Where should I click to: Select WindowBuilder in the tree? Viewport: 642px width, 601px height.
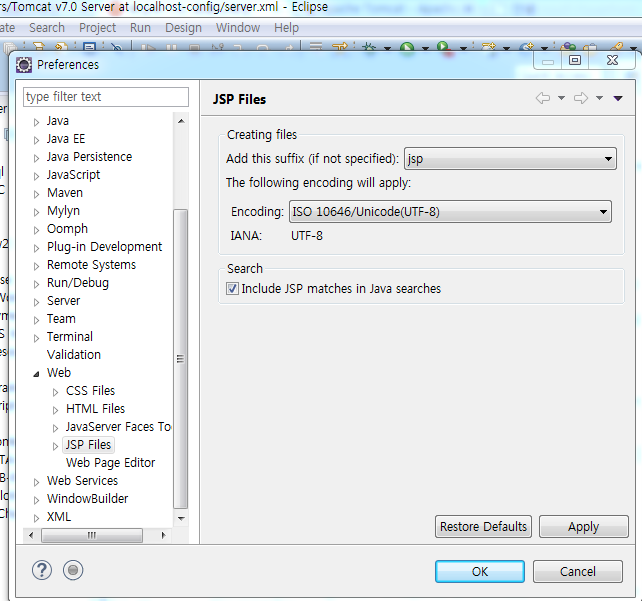coord(87,499)
